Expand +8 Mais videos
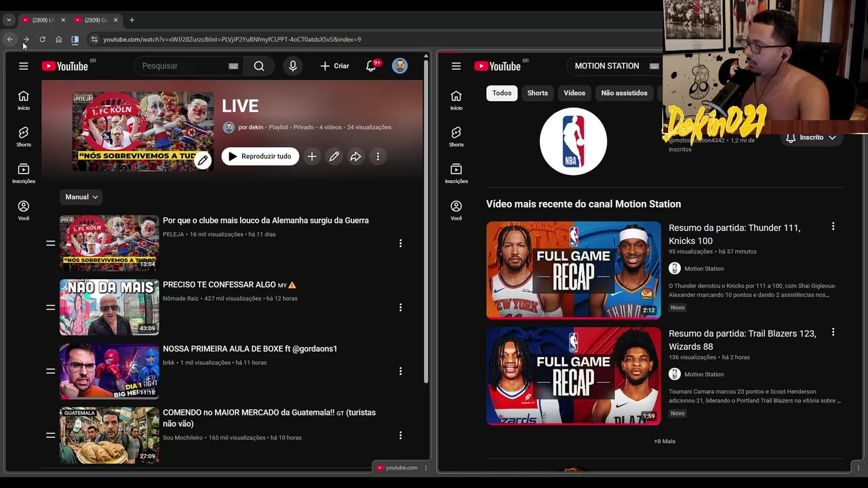 click(x=665, y=441)
